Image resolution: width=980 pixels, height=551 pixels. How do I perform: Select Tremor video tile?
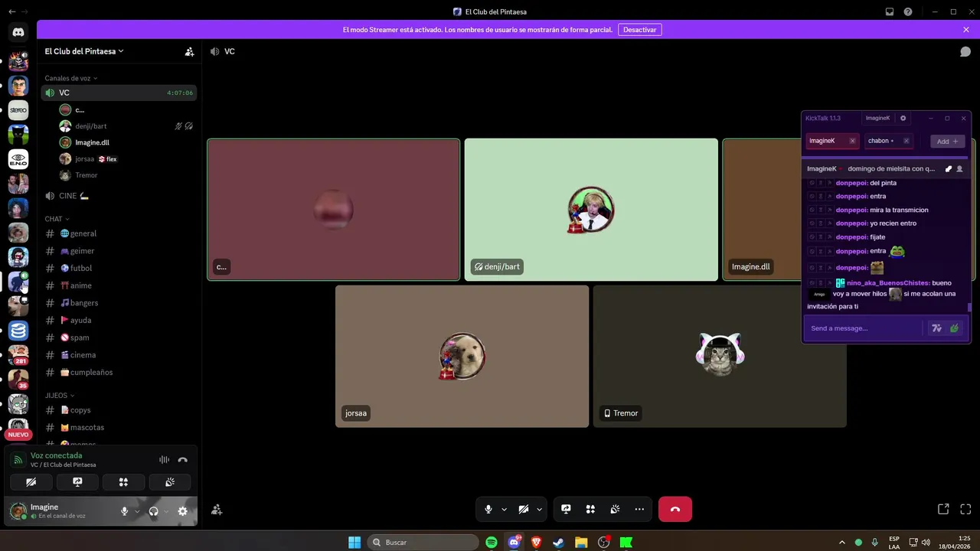pyautogui.click(x=720, y=357)
